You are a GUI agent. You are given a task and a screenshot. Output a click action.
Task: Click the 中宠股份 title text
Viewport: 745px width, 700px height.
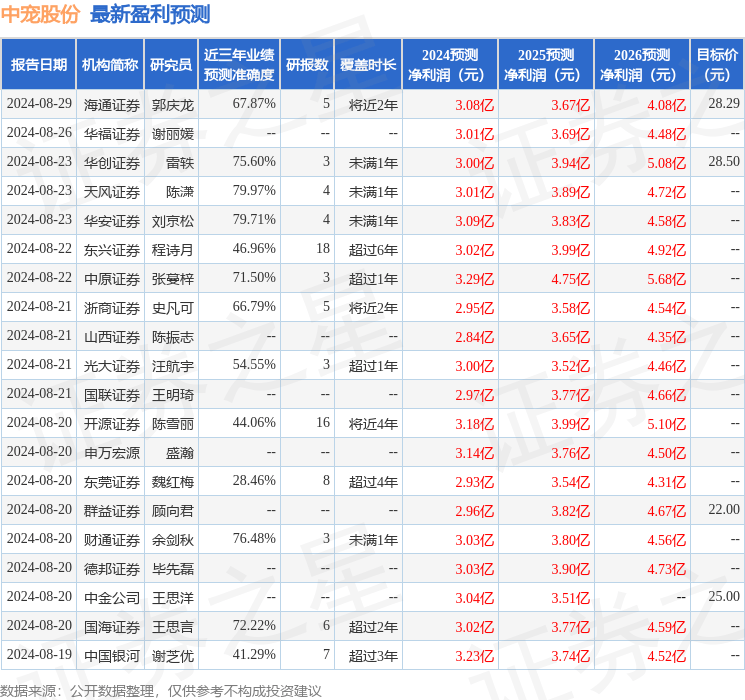click(x=42, y=14)
